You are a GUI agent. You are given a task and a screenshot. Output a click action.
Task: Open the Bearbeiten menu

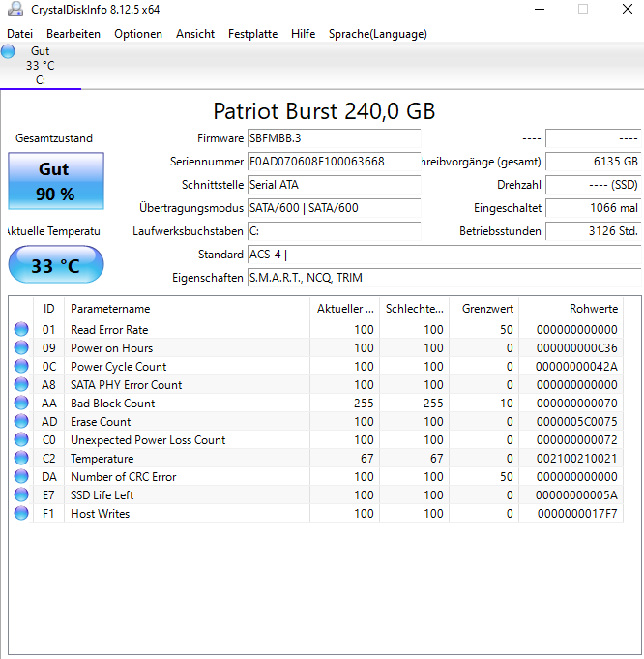click(x=73, y=34)
